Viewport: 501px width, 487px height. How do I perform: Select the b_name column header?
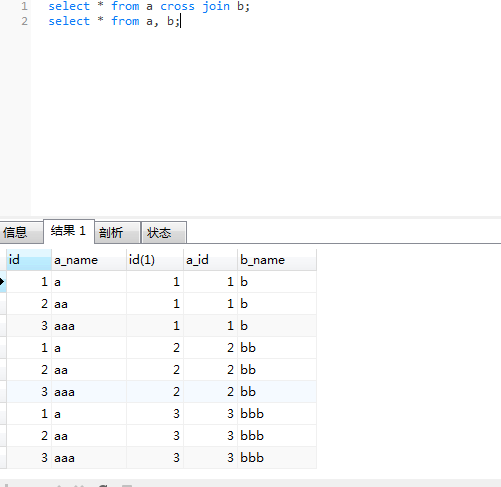coord(277,260)
